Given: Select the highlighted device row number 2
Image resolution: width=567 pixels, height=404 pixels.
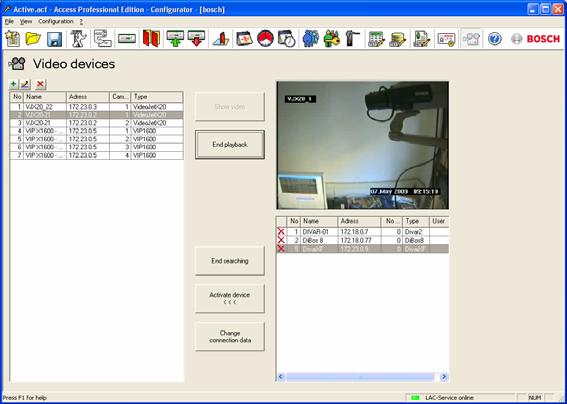Looking at the screenshot, I should (x=97, y=115).
